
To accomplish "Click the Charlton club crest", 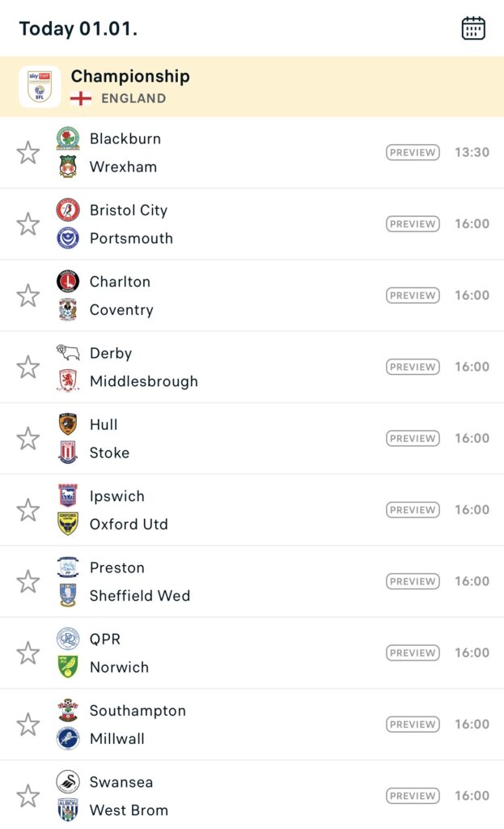I will [x=68, y=282].
